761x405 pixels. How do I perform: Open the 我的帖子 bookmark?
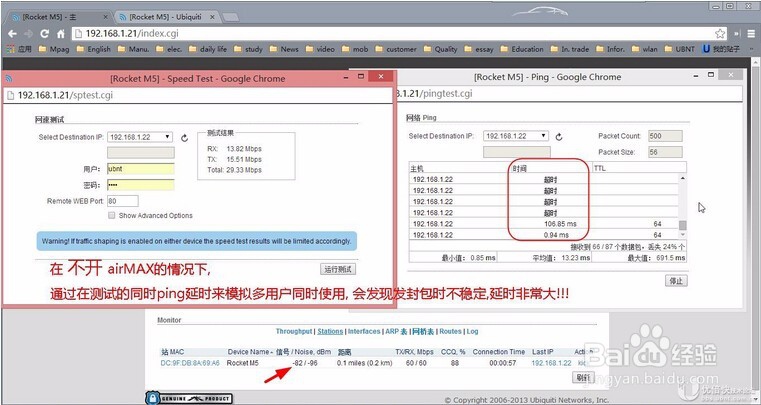721,49
